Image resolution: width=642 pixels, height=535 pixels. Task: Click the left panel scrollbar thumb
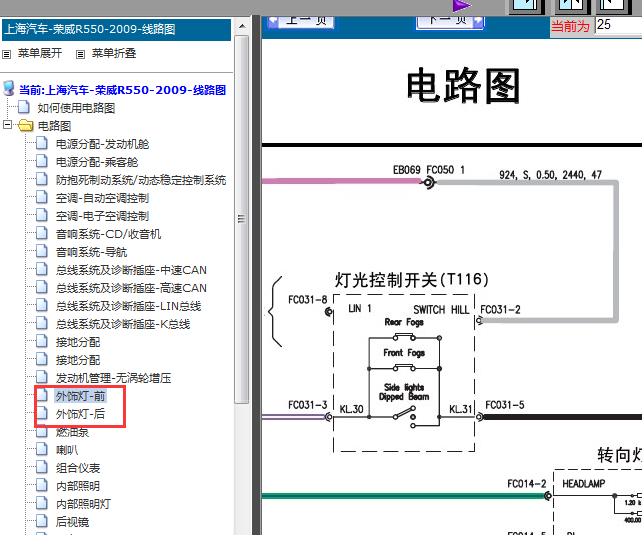click(242, 219)
